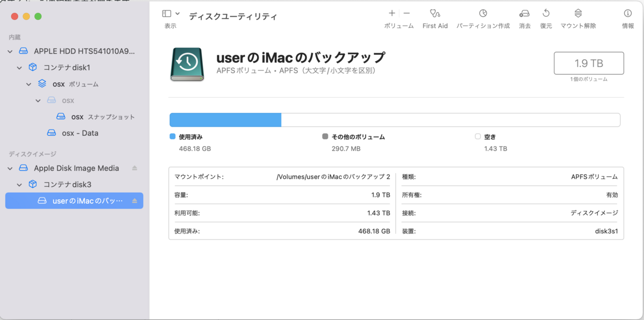Click the マウント解除 unmount icon
The width and height of the screenshot is (644, 320).
click(x=578, y=13)
